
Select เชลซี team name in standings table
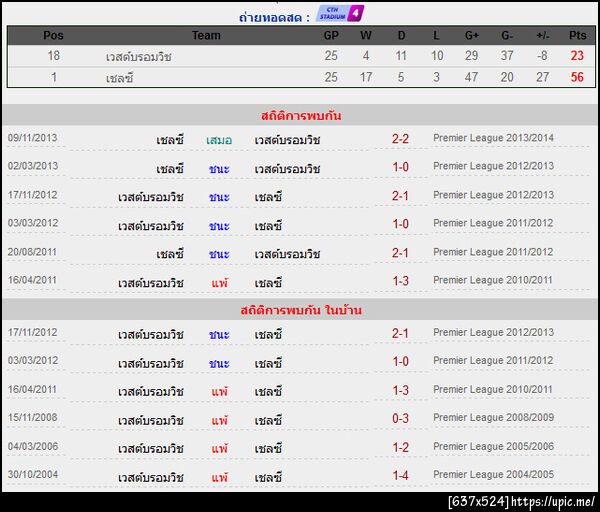119,78
